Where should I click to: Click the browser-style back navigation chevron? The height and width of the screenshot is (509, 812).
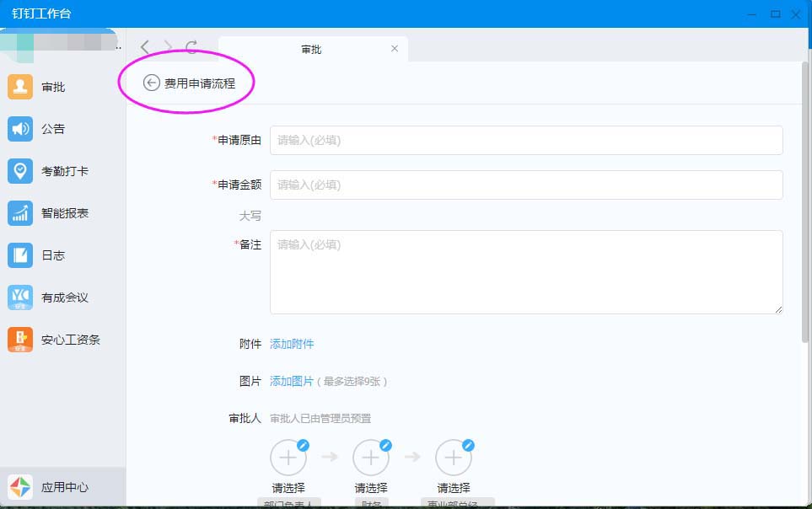tap(145, 47)
